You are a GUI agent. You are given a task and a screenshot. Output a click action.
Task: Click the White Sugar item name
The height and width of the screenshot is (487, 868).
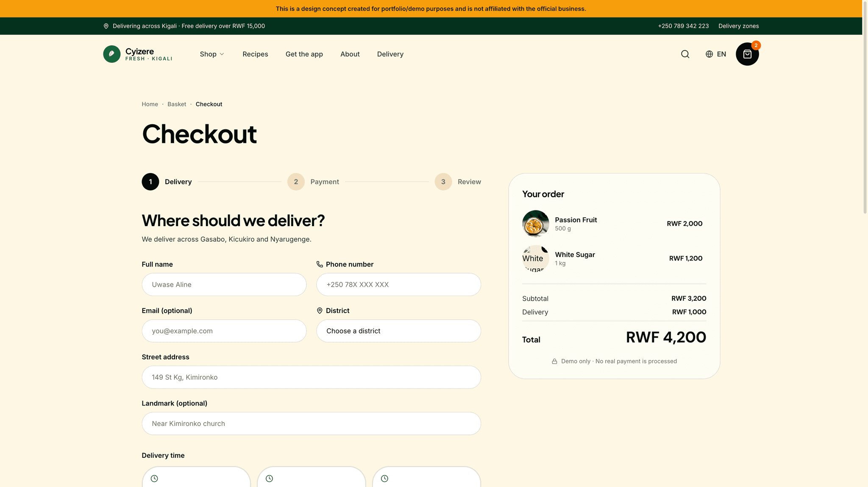coord(575,255)
